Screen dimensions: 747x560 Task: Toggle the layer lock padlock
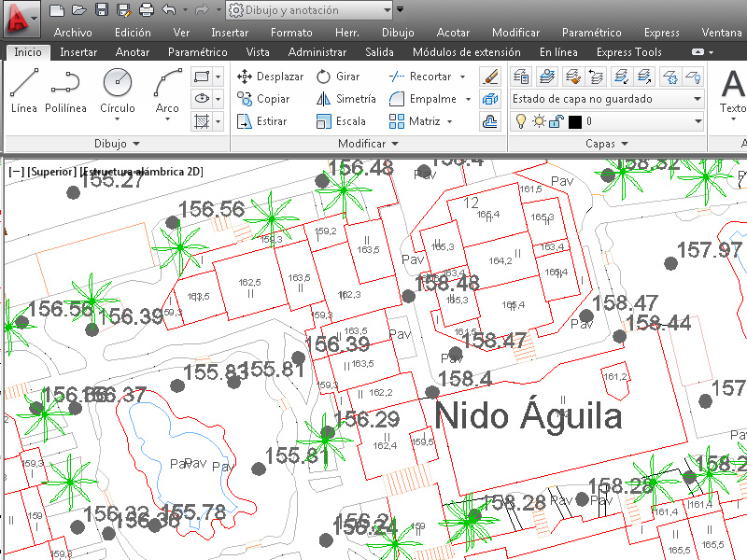tap(557, 121)
